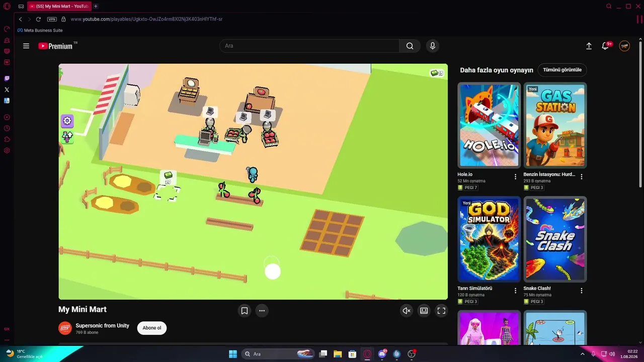Open the Supersonic from Unity channel
This screenshot has height=362, width=644.
103,326
